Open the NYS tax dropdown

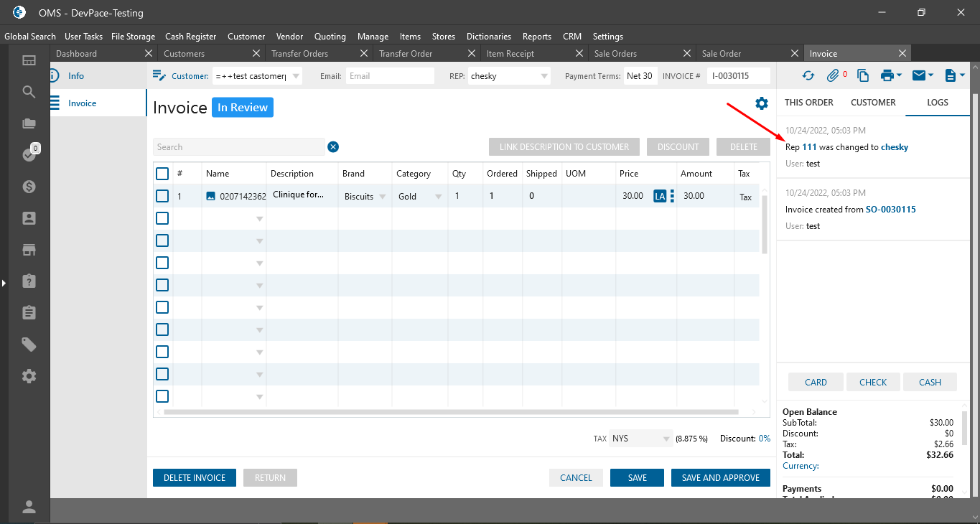(x=666, y=439)
